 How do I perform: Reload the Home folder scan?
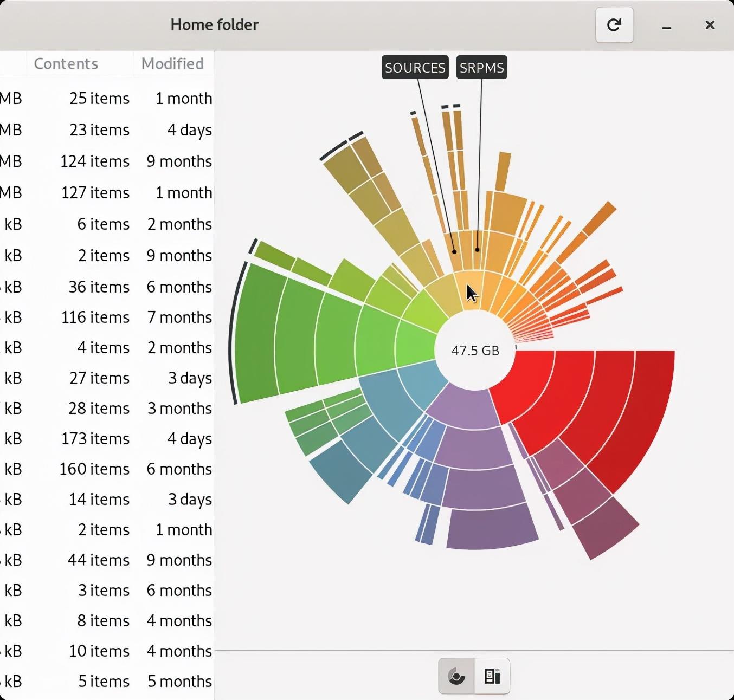click(x=614, y=25)
